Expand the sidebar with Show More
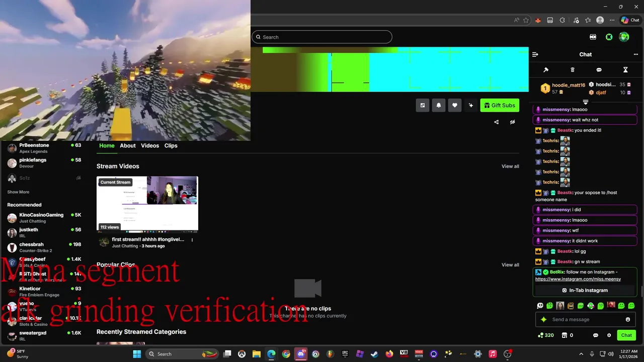The height and width of the screenshot is (362, 644). [18, 192]
